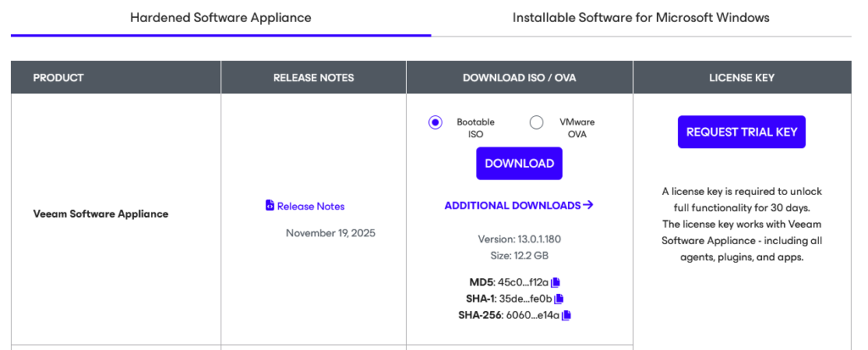This screenshot has height=350, width=868.
Task: Click the License Key column header
Action: point(742,78)
